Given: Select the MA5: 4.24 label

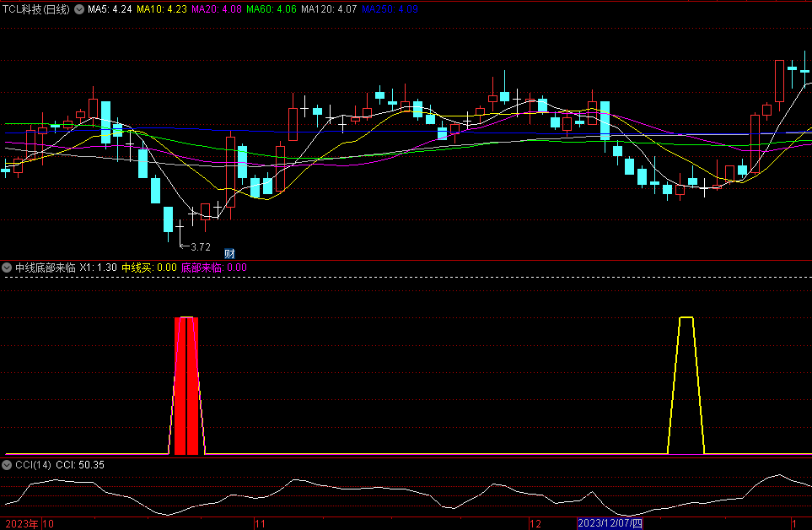Looking at the screenshot, I should (x=110, y=9).
